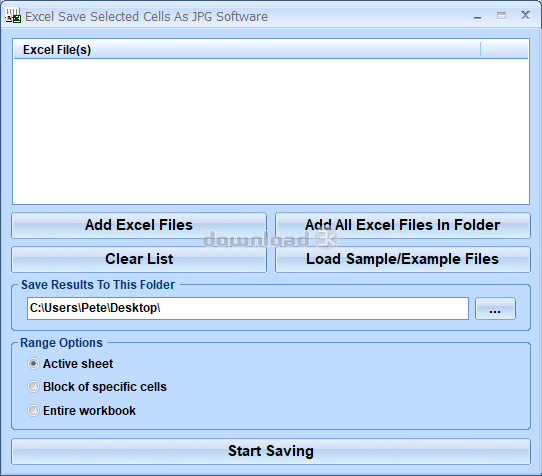This screenshot has height=476, width=542.
Task: Select the Active sheet radio option
Action: pos(33,364)
